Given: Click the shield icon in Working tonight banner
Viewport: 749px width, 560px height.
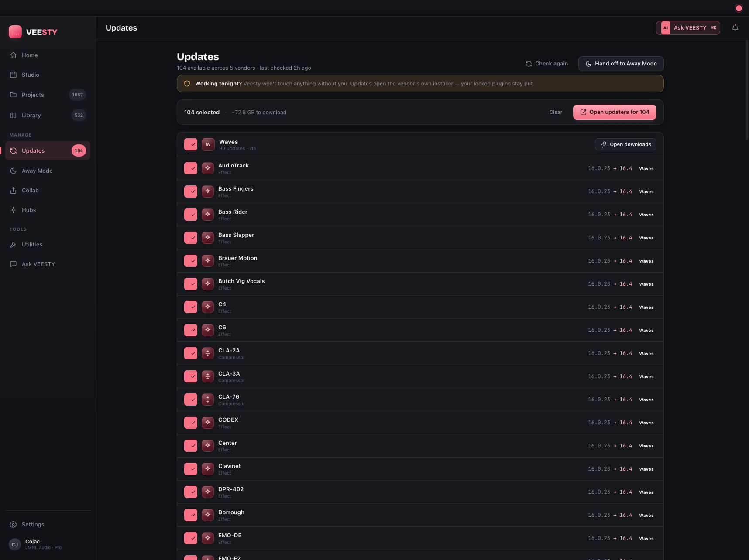Looking at the screenshot, I should [x=187, y=84].
